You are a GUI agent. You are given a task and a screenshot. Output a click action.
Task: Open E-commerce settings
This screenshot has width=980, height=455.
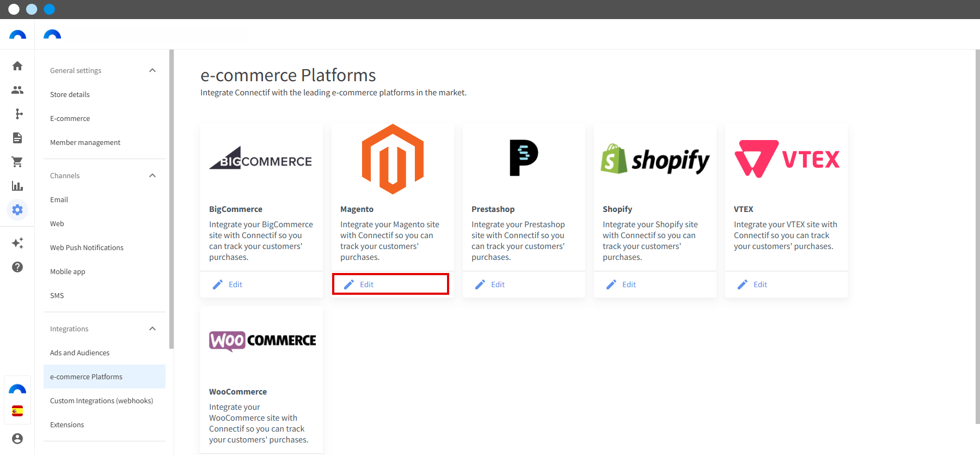coord(105,118)
